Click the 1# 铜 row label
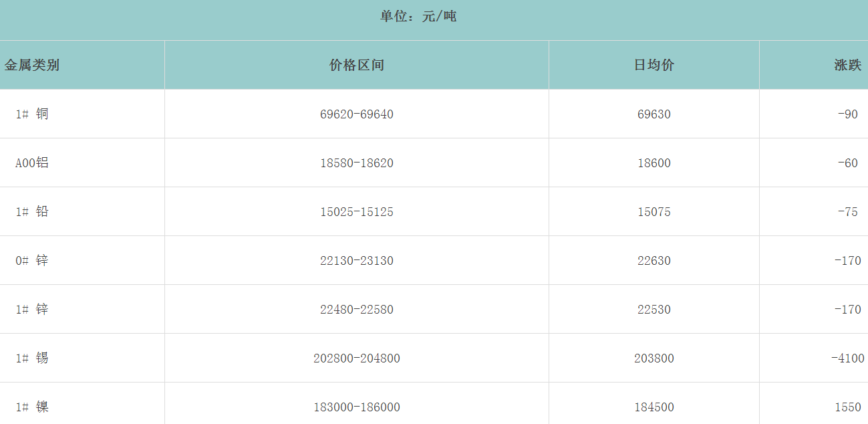The width and height of the screenshot is (868, 424). [x=30, y=114]
